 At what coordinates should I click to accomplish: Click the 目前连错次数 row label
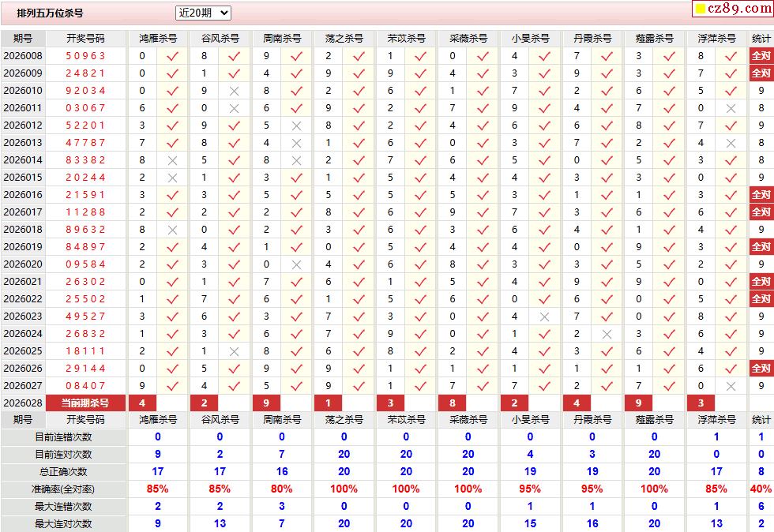point(63,436)
